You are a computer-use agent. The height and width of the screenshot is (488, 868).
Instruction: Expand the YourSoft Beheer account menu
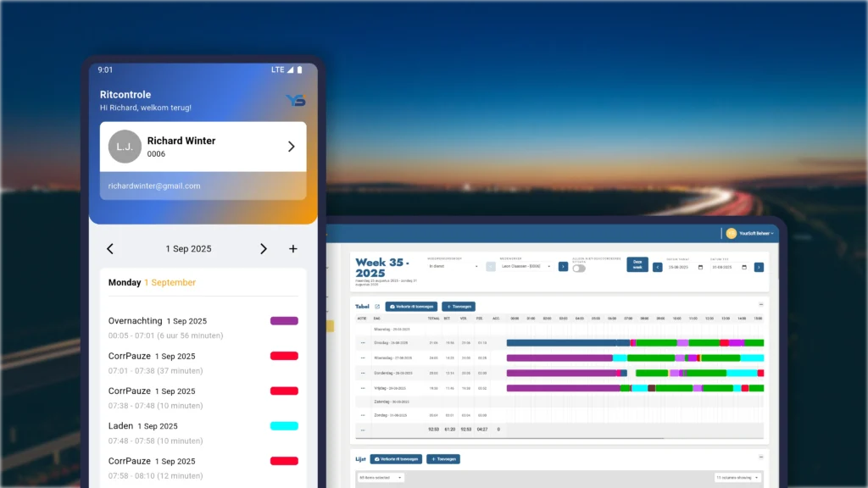749,233
